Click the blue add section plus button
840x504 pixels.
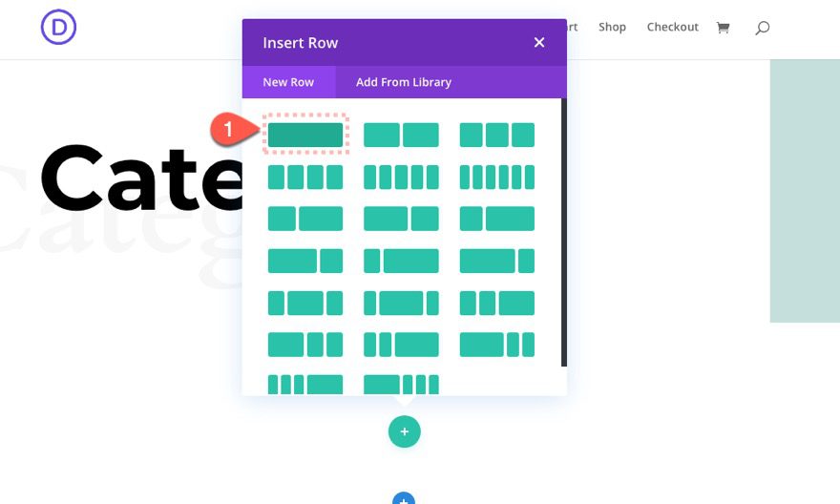click(404, 498)
